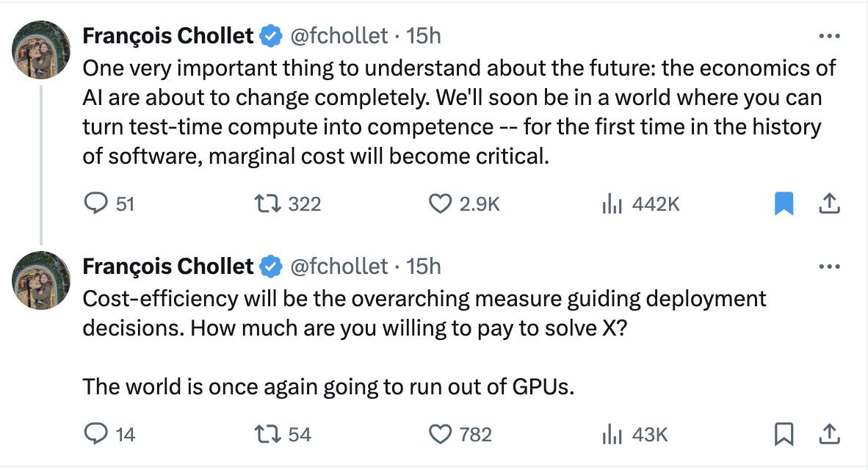
Task: Open the first tweet's 15h timestamp
Action: (x=424, y=35)
